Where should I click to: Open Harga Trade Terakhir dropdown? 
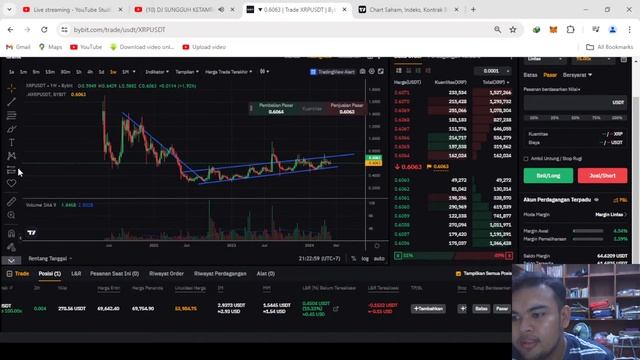(229, 72)
